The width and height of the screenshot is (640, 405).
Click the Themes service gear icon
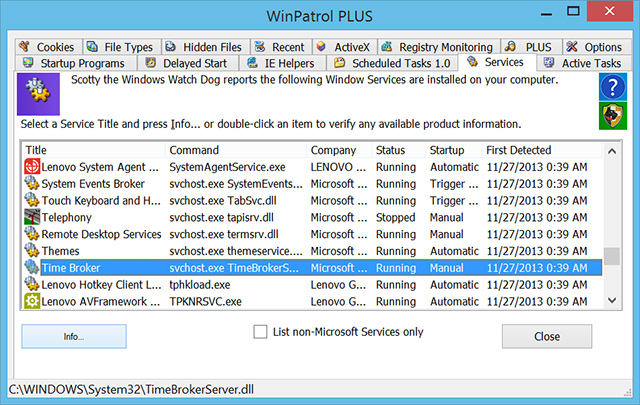(31, 251)
